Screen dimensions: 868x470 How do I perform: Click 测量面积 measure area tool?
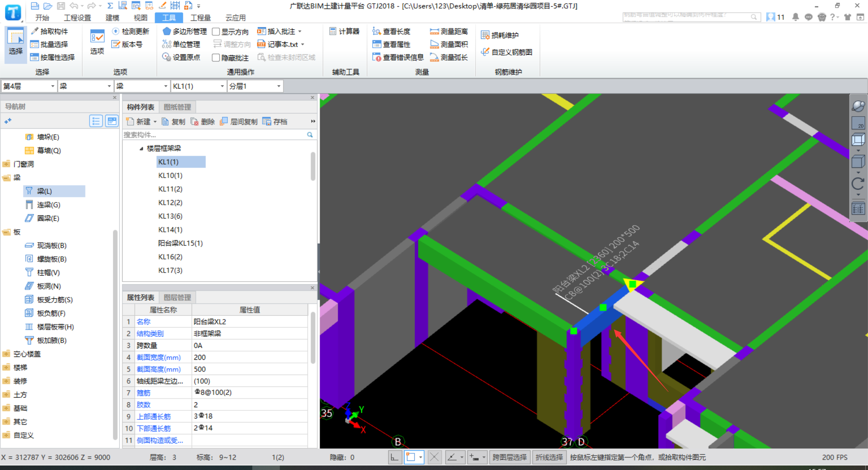pos(449,44)
